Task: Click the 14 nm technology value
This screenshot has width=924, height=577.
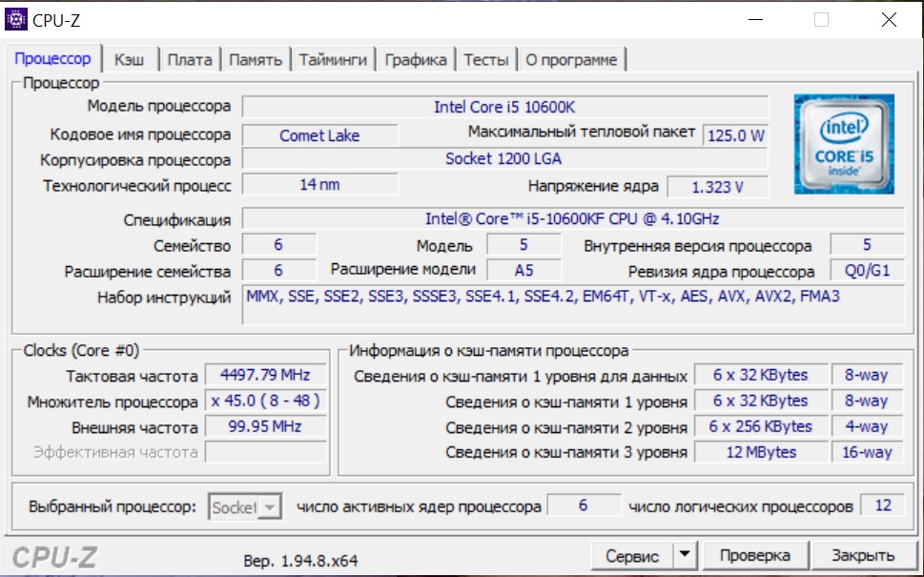Action: pyautogui.click(x=319, y=184)
